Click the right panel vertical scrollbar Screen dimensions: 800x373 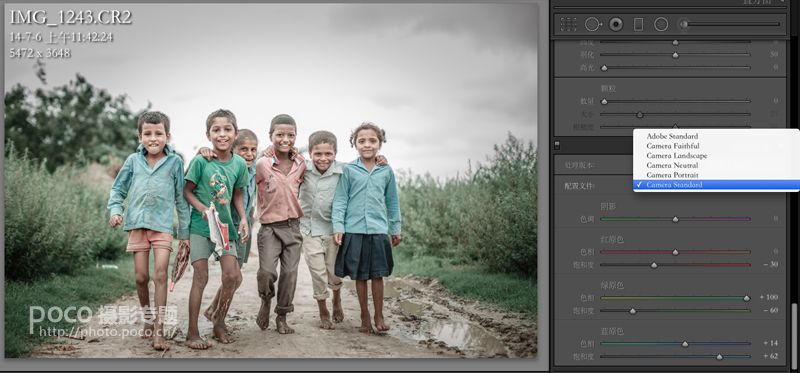(793, 336)
